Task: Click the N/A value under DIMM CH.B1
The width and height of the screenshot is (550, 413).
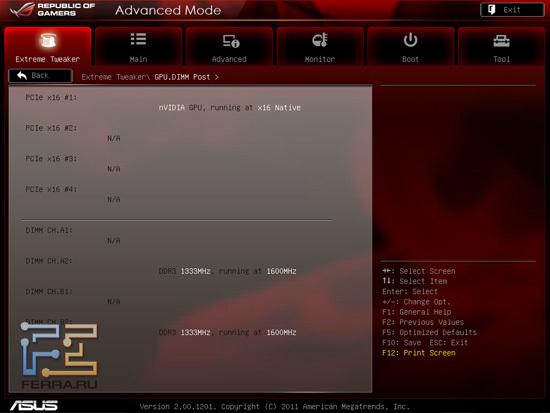Action: (114, 302)
